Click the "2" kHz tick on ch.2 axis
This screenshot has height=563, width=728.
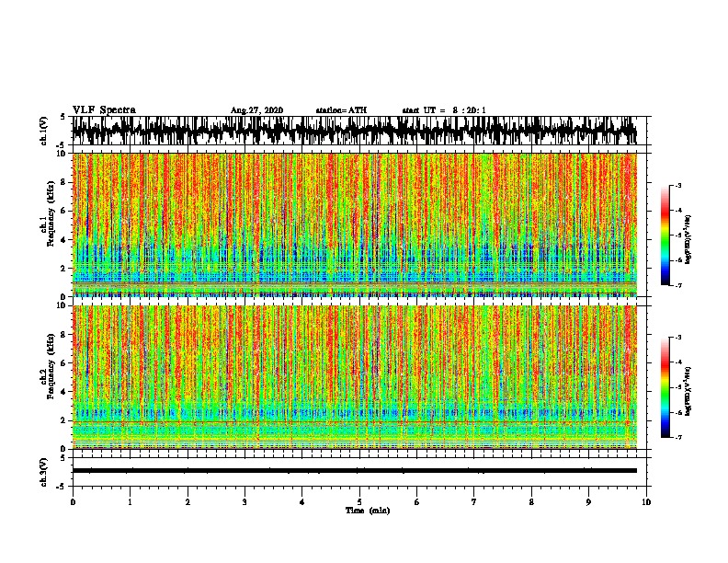pyautogui.click(x=64, y=420)
